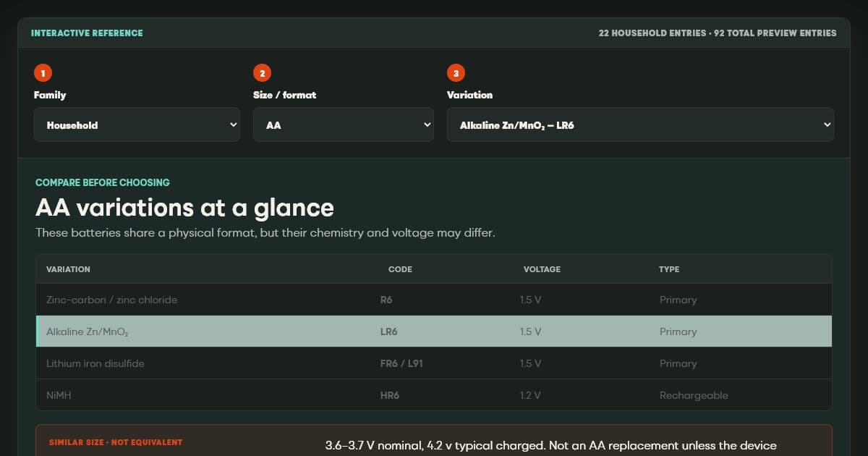Pick the NiMH variation row

(x=434, y=395)
